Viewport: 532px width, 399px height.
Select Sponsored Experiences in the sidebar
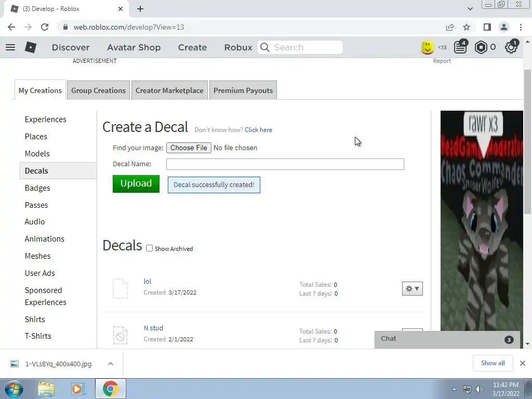point(46,296)
